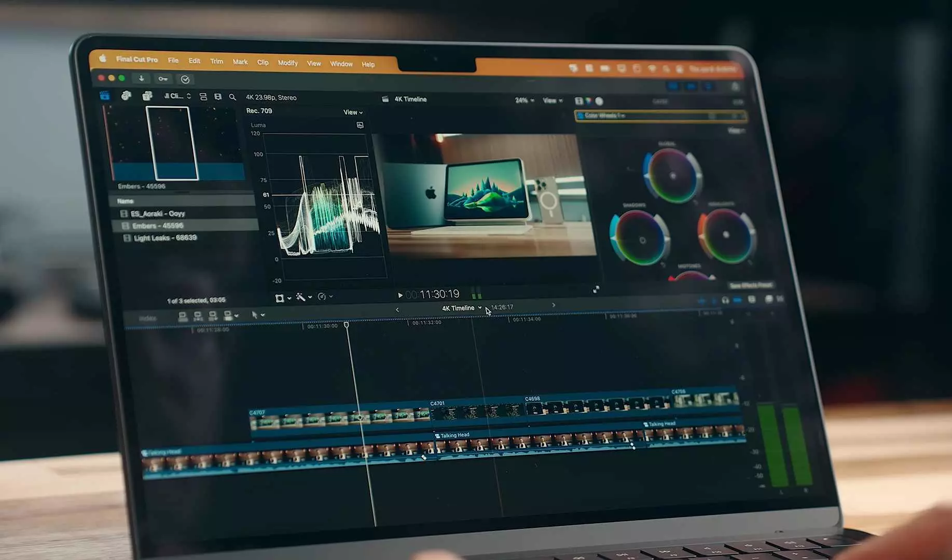Open the Apple menu
The width and height of the screenshot is (952, 560).
[x=102, y=59]
